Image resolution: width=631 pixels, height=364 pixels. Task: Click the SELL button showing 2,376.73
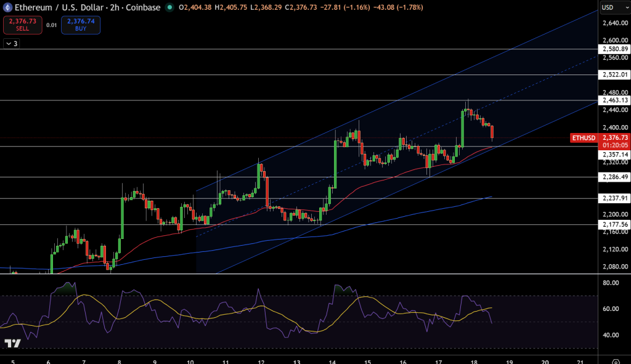point(22,25)
